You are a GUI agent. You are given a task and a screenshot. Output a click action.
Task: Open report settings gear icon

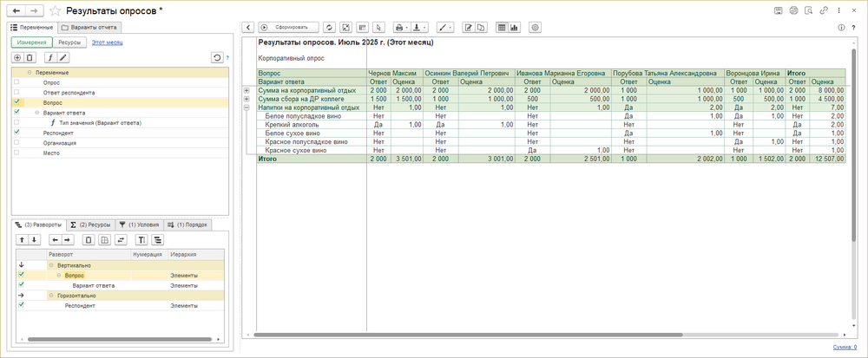tap(535, 28)
